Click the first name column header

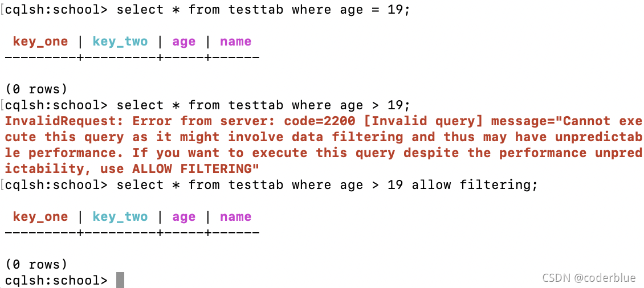click(235, 42)
